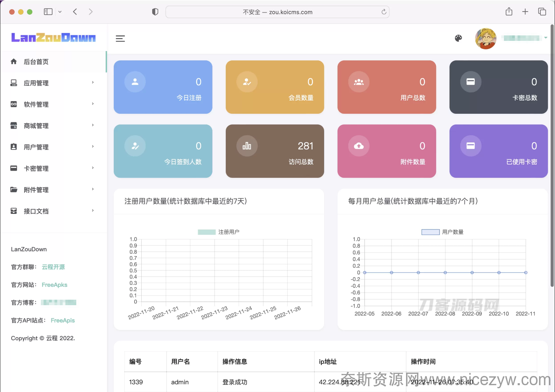Toggle the 注册用户 chart legend swatch
Viewport: 555px width, 392px height.
point(207,232)
